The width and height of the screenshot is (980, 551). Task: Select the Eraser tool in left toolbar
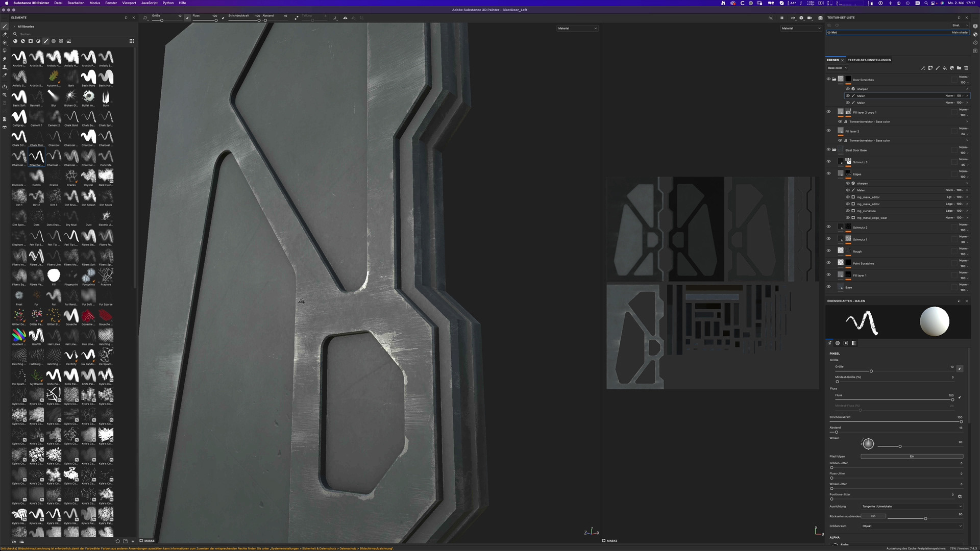[x=5, y=34]
